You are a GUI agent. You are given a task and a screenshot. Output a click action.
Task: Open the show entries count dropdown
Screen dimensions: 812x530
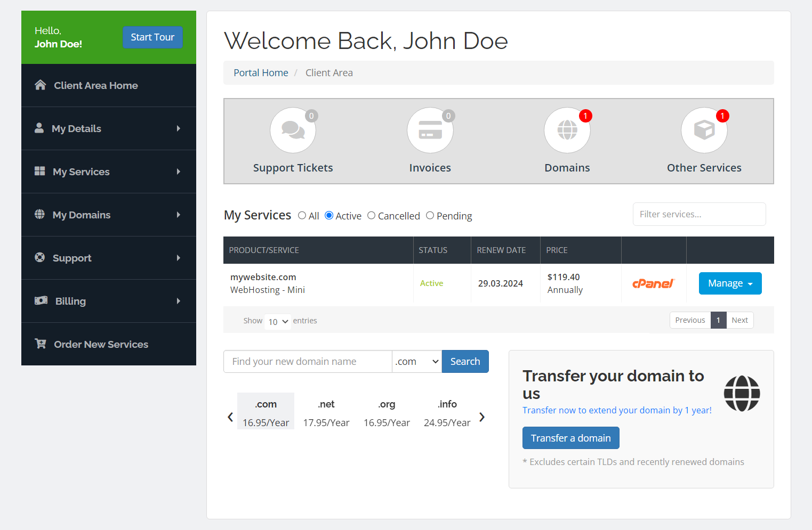[x=278, y=321]
